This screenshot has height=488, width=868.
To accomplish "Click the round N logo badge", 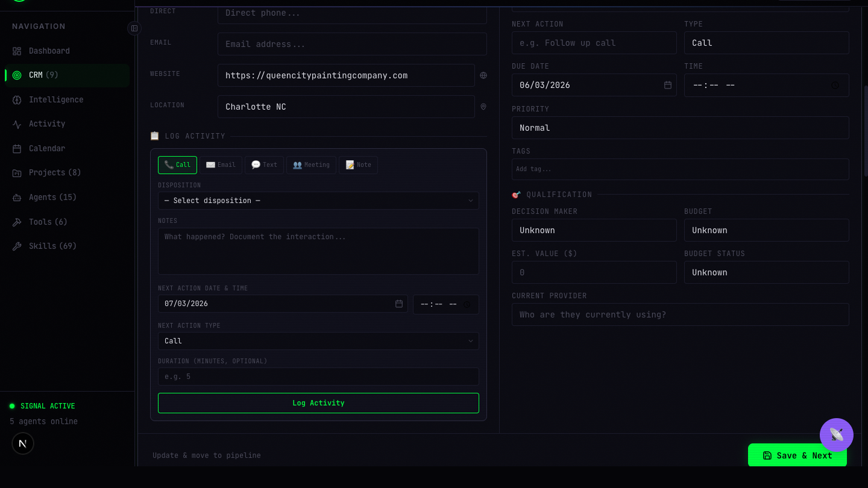I will [x=23, y=444].
